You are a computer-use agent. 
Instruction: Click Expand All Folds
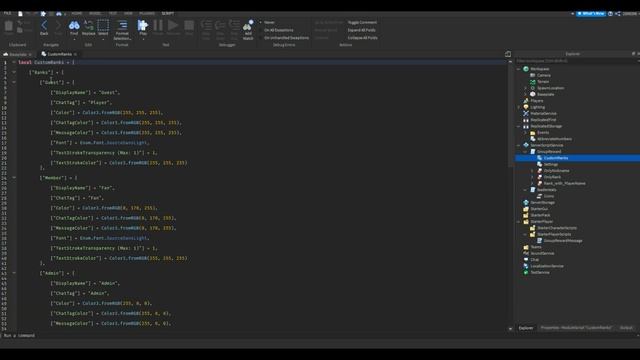(362, 30)
